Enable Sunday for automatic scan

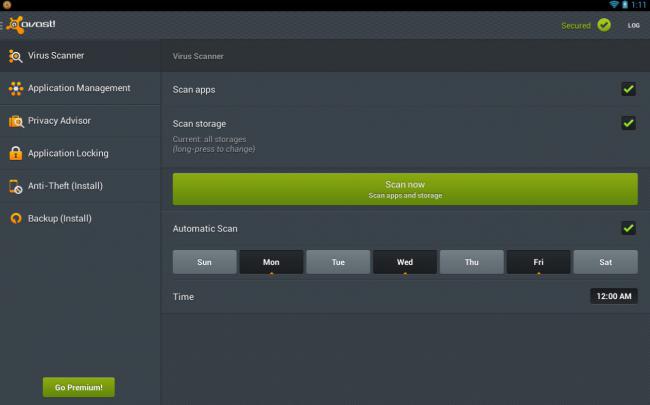204,262
